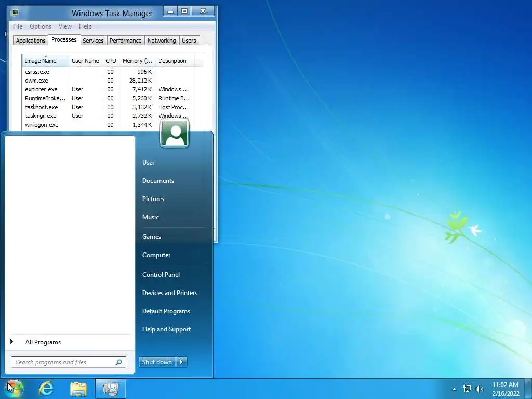Open the Help menu
Image resolution: width=532 pixels, height=399 pixels.
[x=85, y=26]
